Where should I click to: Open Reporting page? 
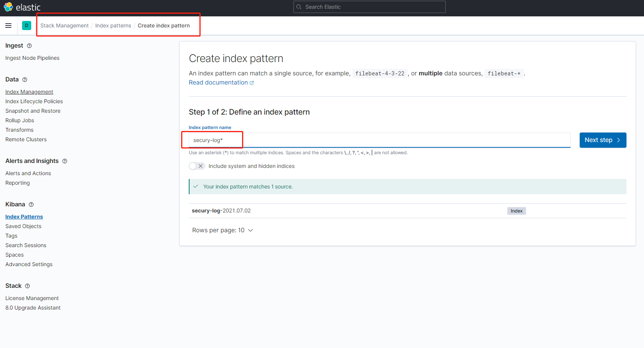(x=18, y=183)
